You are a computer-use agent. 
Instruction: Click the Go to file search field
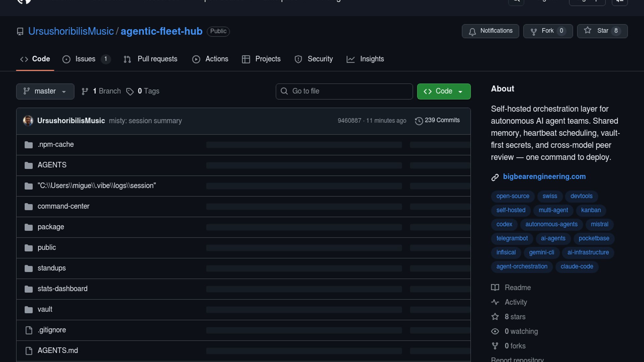click(x=344, y=91)
